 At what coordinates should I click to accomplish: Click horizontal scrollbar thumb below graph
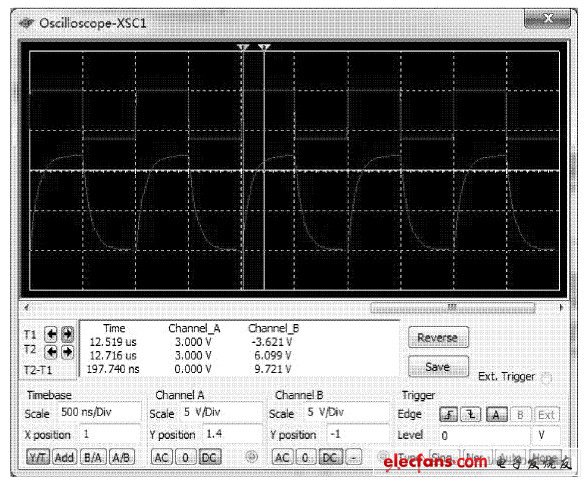point(452,308)
